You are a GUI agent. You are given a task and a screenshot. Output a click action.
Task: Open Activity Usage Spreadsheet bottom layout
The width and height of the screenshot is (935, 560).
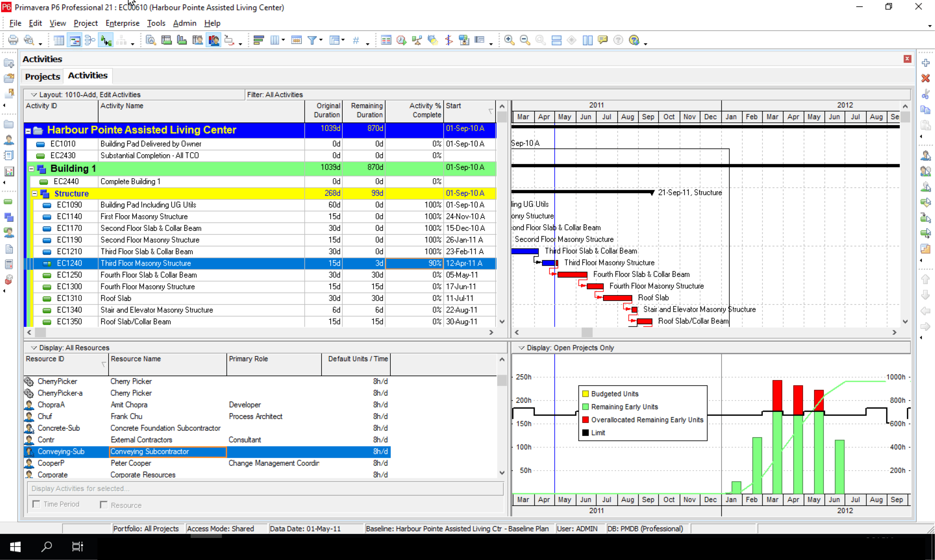click(x=167, y=40)
